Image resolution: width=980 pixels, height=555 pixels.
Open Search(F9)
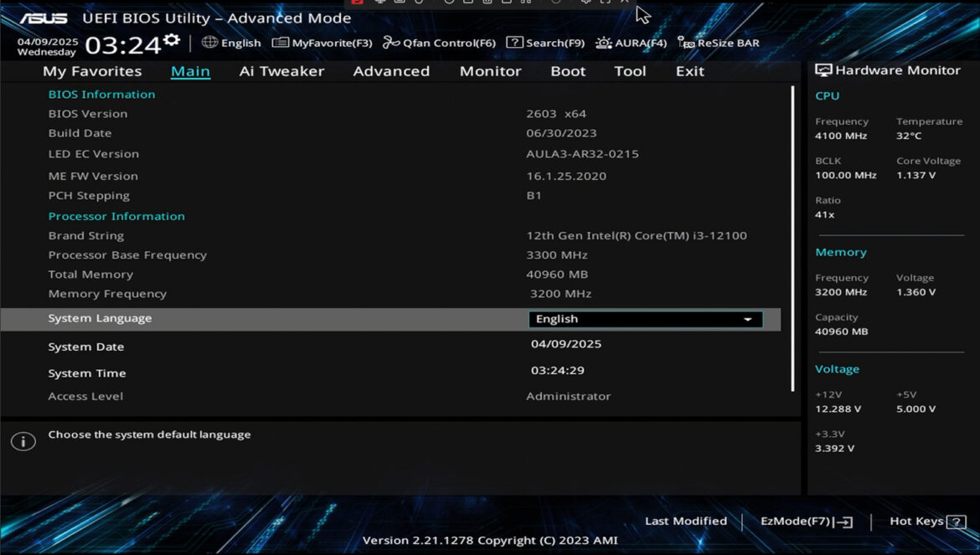[x=545, y=43]
